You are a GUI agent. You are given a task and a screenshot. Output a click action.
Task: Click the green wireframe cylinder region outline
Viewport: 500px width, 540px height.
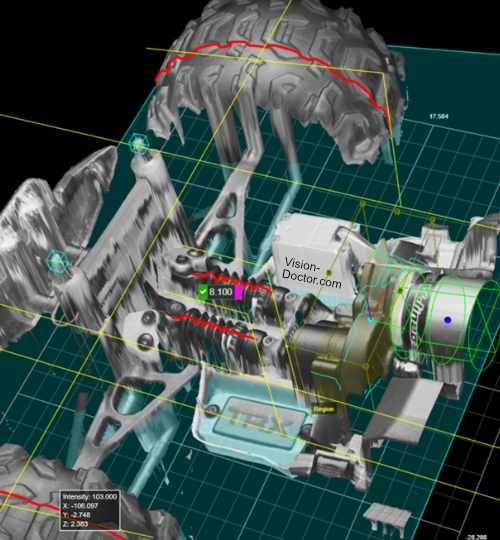[x=448, y=320]
